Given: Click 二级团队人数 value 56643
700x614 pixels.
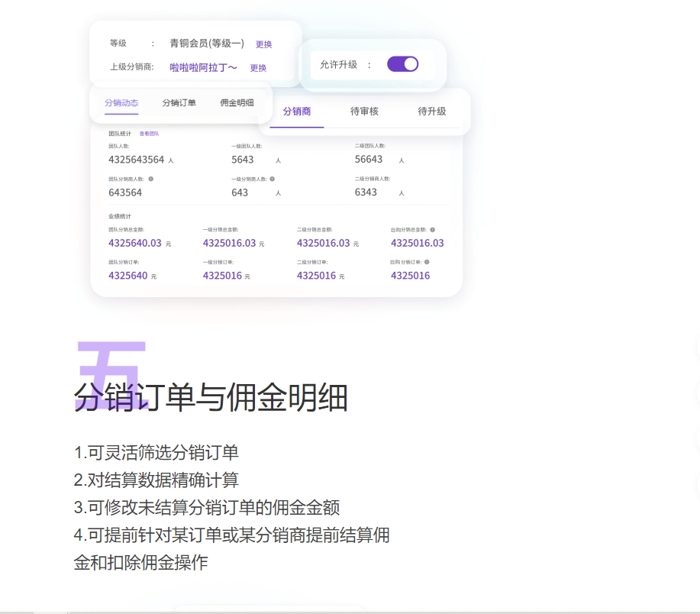Looking at the screenshot, I should (x=369, y=160).
